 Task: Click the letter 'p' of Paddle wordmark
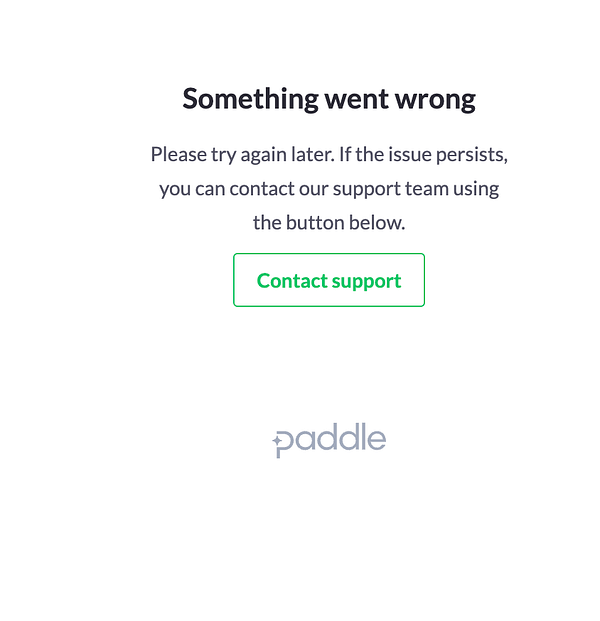(x=287, y=442)
